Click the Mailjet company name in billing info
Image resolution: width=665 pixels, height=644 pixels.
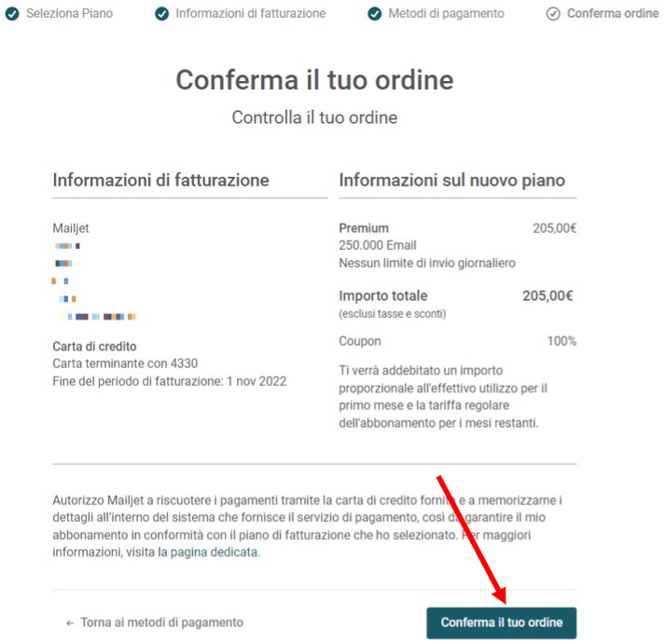pyautogui.click(x=71, y=228)
